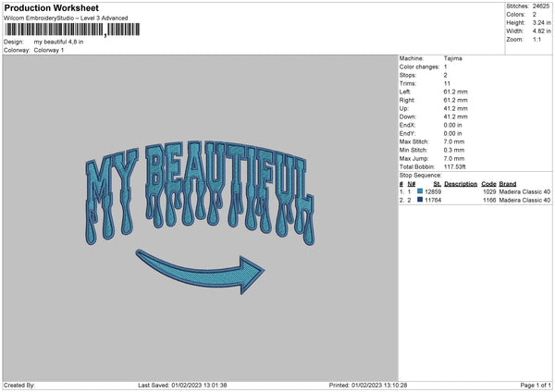
Task: Click the Stops value 2
Action: (x=445, y=76)
